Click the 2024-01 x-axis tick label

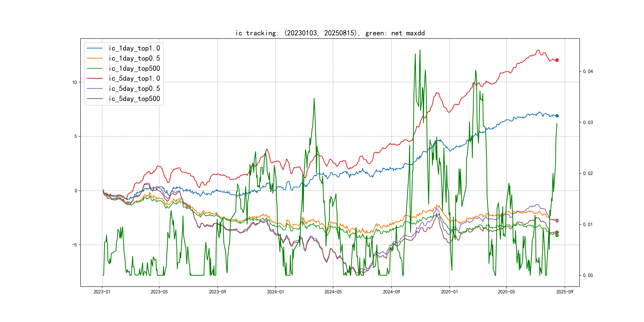click(275, 292)
